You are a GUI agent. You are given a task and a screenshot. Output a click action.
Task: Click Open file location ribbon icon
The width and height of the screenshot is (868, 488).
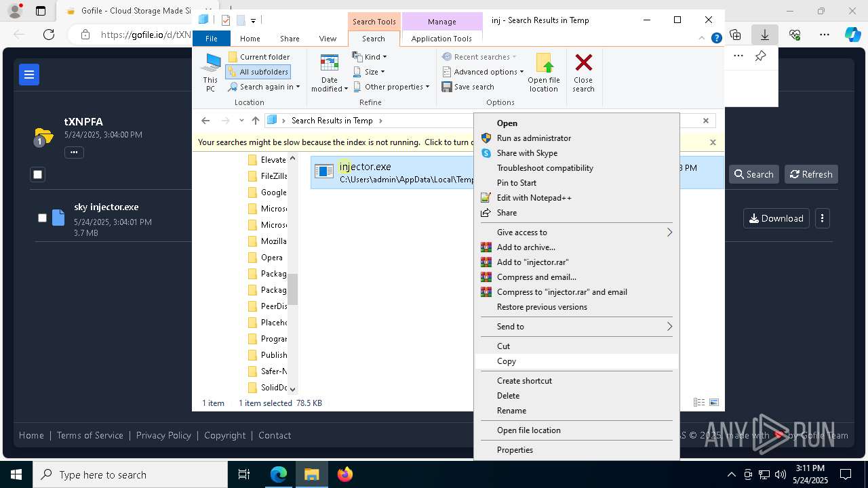pyautogui.click(x=544, y=73)
